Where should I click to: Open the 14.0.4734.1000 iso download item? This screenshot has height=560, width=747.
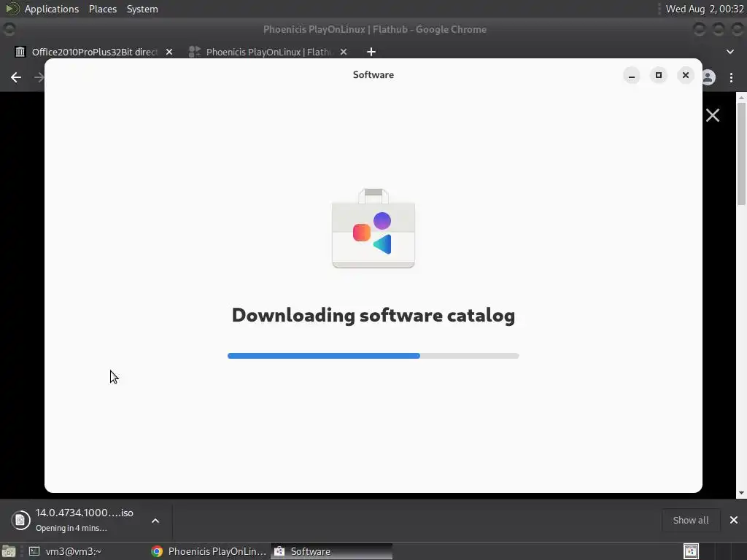[x=85, y=520]
